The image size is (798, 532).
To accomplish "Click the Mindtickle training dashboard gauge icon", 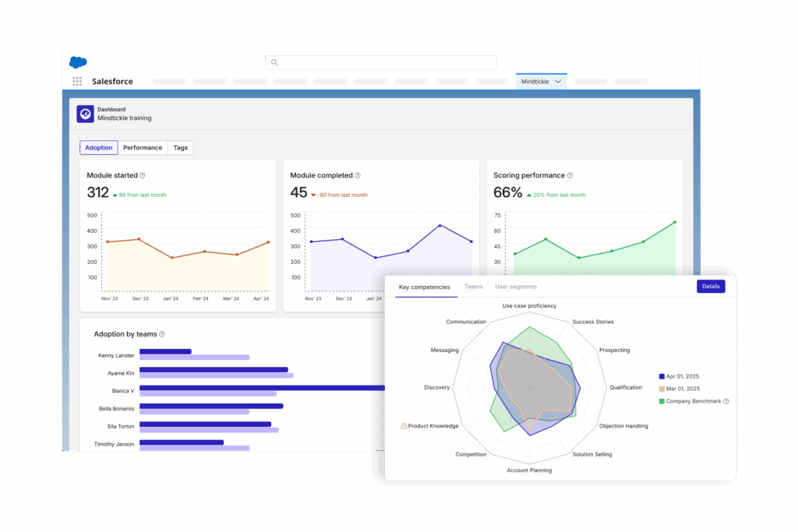I will tap(85, 115).
